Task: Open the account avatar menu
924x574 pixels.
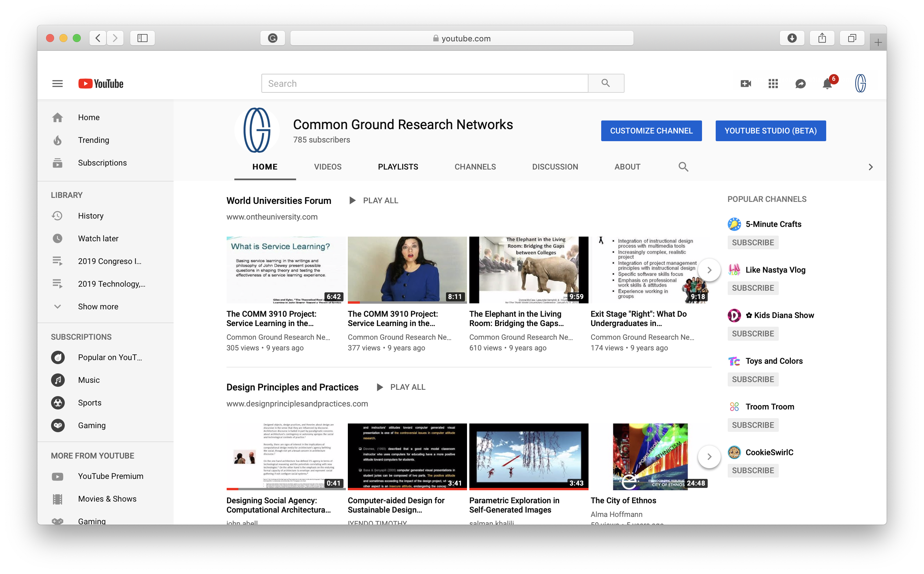Action: pyautogui.click(x=860, y=83)
